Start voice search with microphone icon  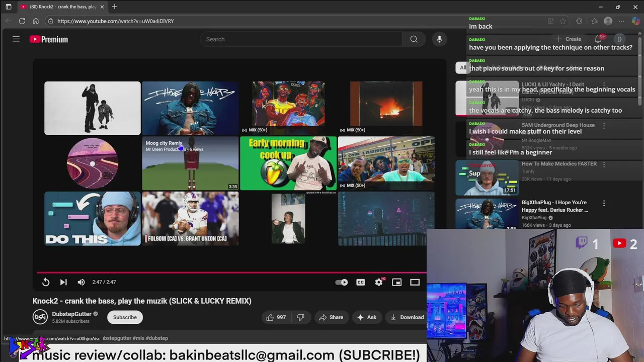tap(439, 39)
